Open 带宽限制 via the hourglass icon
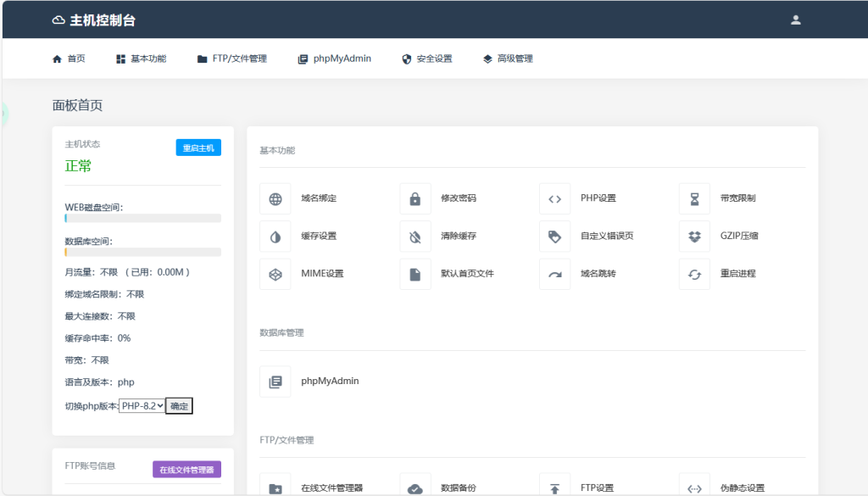Screen dimensions: 868x496 click(x=694, y=199)
